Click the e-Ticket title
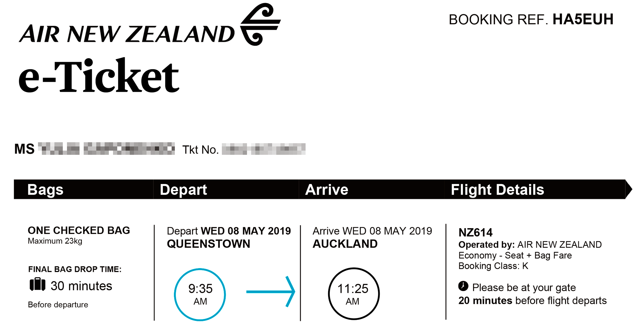The width and height of the screenshot is (644, 336). point(99,76)
